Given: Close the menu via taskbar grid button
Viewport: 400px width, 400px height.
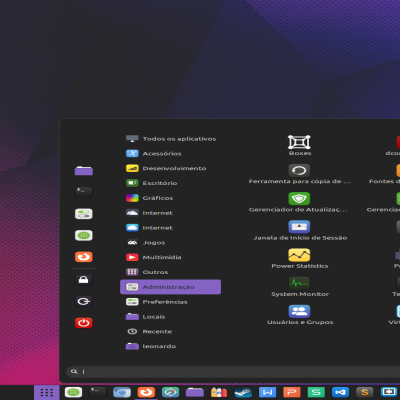Looking at the screenshot, I should click(47, 392).
